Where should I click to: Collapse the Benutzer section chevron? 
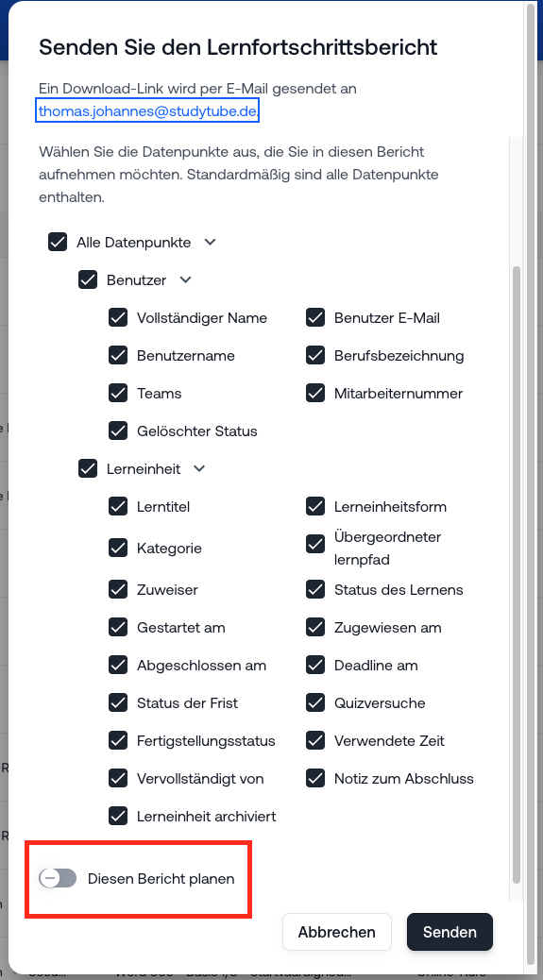[x=185, y=280]
